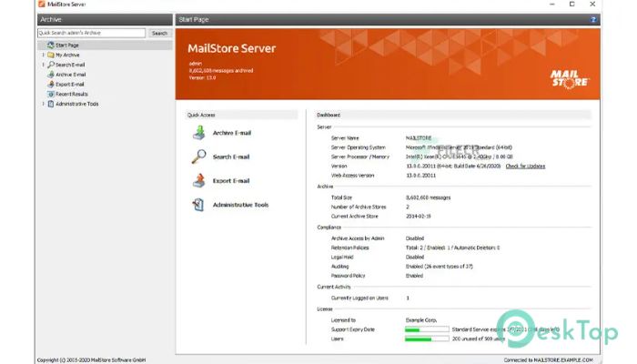Image resolution: width=637 pixels, height=364 pixels.
Task: Open Archive E-mail in the tree
Action: 71,75
